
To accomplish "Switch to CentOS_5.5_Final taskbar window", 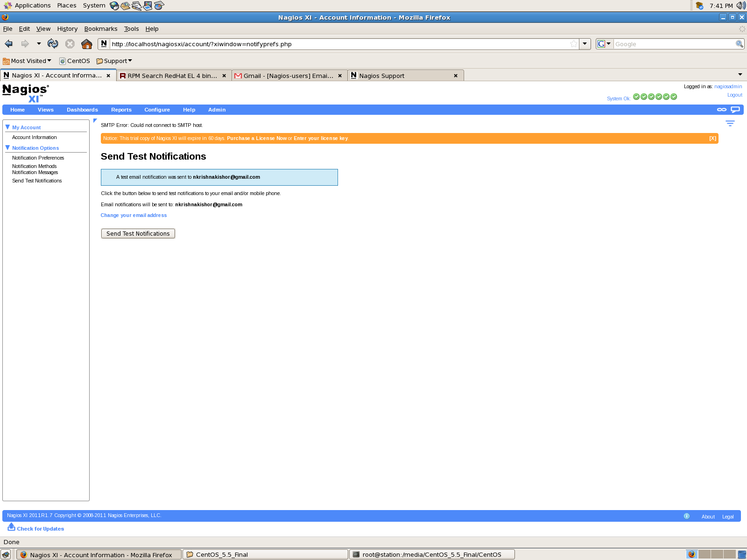I will coord(265,554).
